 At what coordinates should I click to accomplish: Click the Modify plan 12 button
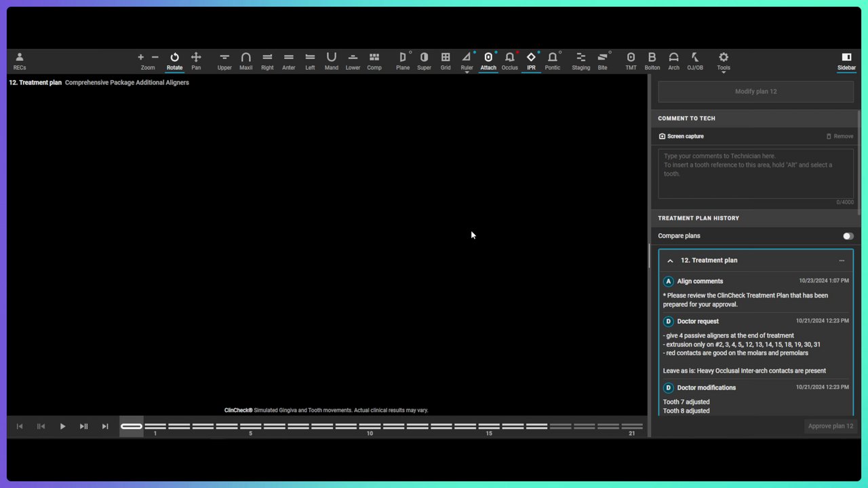[755, 91]
